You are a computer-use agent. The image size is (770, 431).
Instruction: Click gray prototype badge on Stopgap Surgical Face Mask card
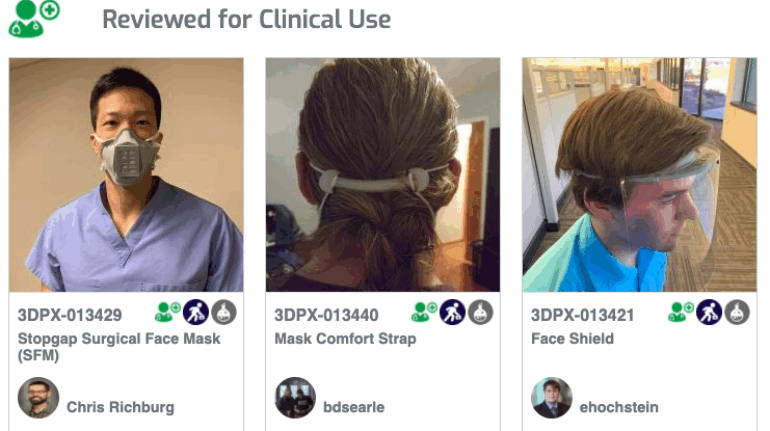[224, 312]
